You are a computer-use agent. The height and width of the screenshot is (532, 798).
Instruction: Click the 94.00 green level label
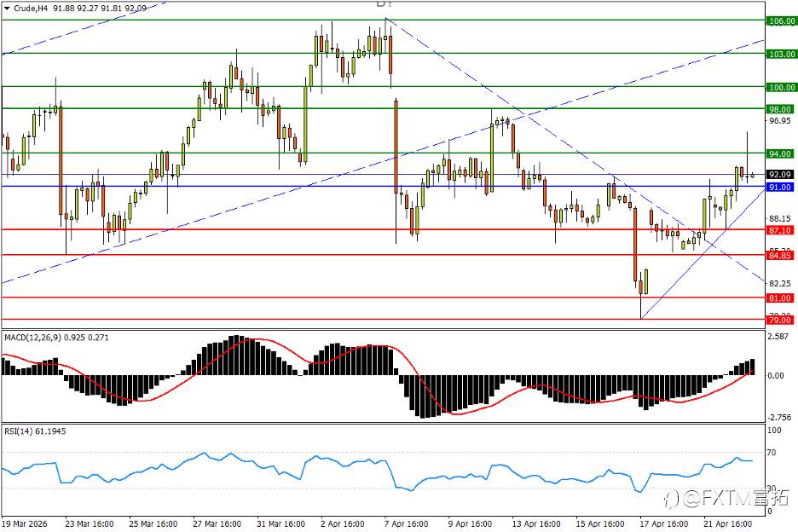coord(780,153)
